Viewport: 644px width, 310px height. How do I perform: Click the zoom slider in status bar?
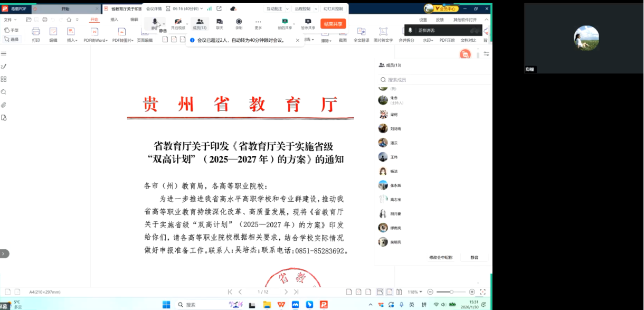coord(451,292)
